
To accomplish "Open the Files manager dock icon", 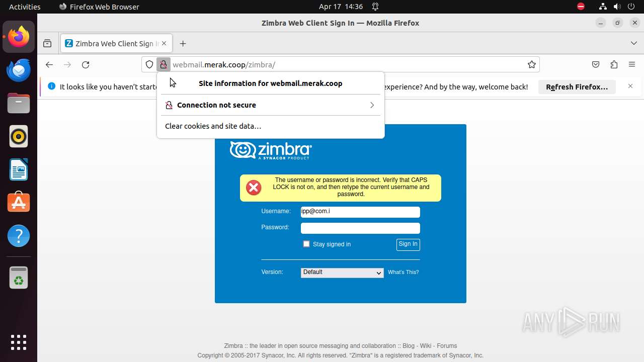I will [x=19, y=103].
